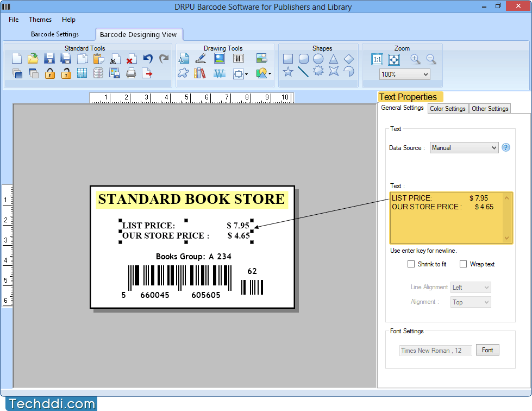Switch to the Other Settings tab
The height and width of the screenshot is (411, 532).
click(x=490, y=109)
